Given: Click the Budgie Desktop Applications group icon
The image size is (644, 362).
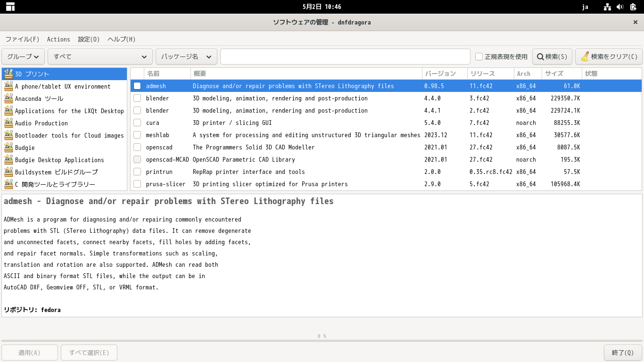Looking at the screenshot, I should (8, 160).
